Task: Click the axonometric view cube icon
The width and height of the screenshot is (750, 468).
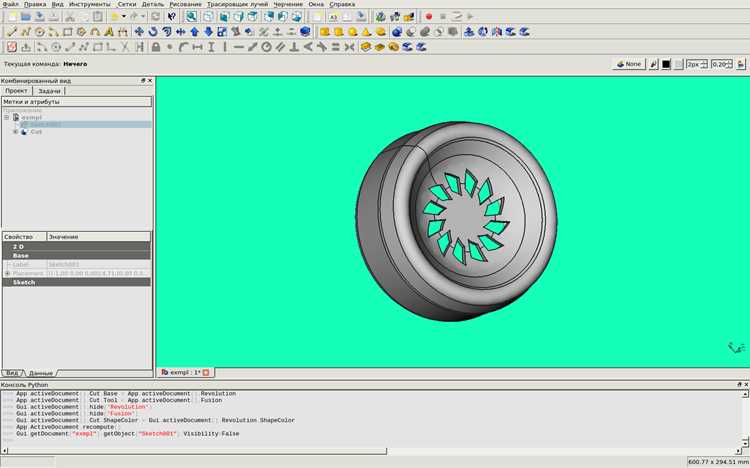Action: 209,17
